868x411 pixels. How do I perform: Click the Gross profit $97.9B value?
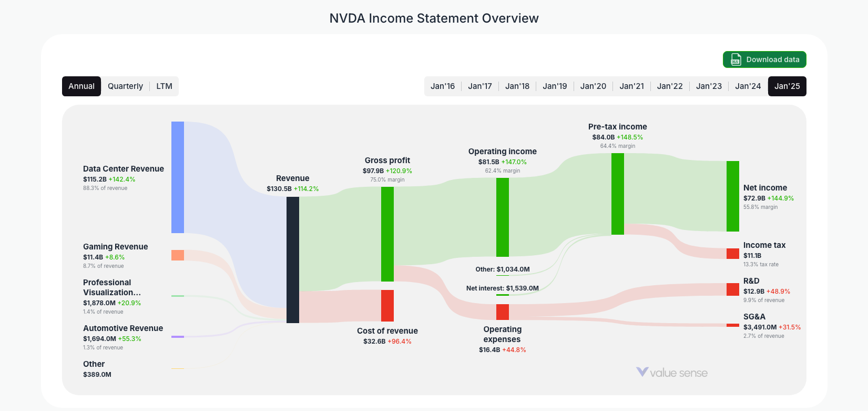pos(373,171)
